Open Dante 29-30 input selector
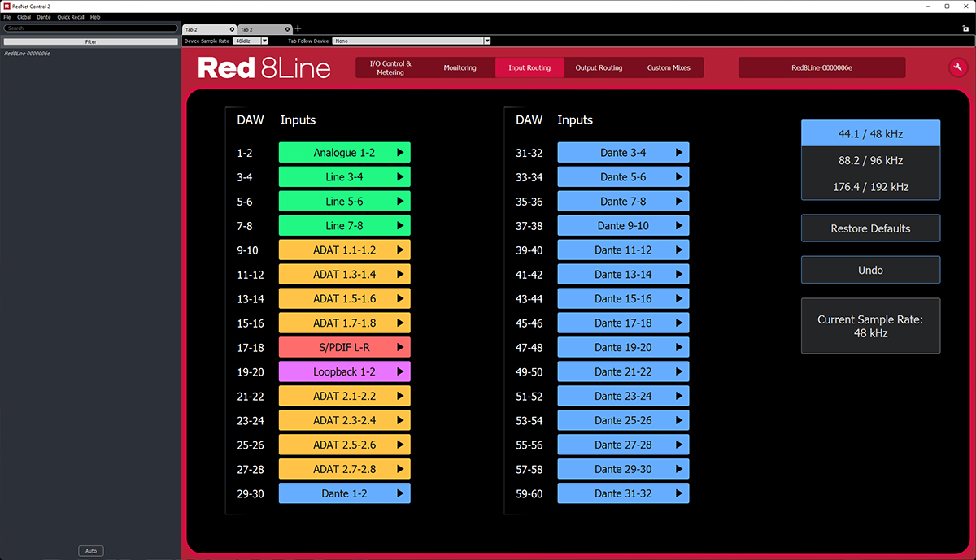Screen dimensions: 976x560 [623, 469]
